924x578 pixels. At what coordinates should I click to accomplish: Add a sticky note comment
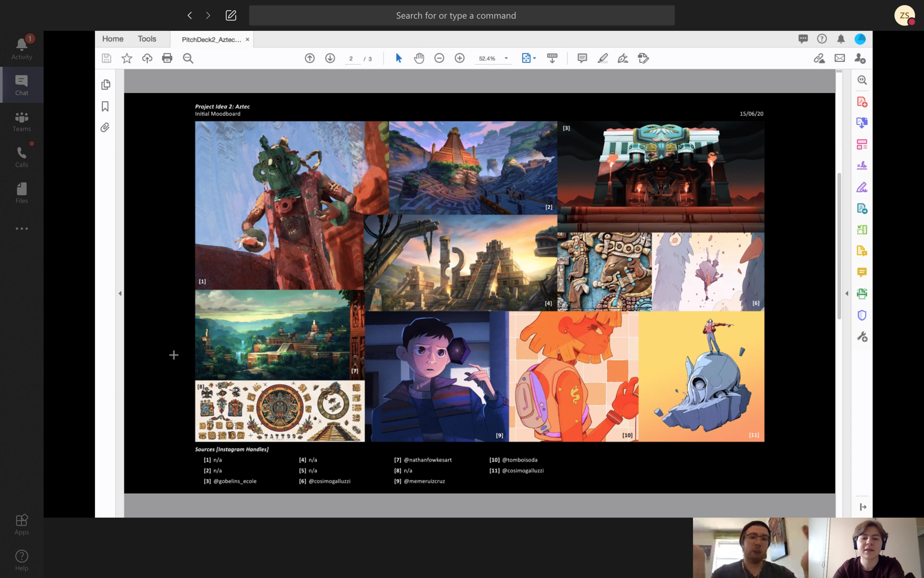[x=582, y=58]
